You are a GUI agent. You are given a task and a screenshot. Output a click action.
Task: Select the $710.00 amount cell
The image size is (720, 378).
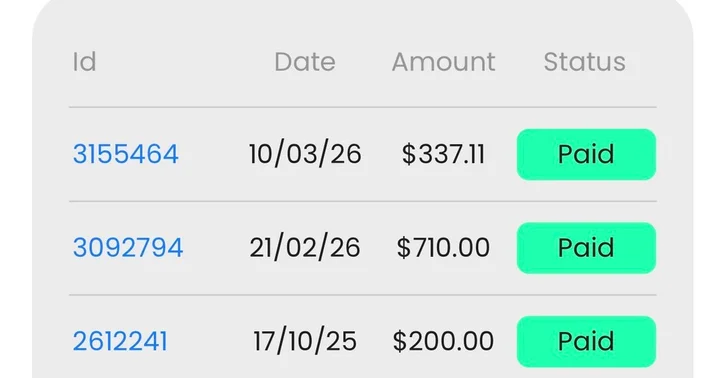point(443,248)
